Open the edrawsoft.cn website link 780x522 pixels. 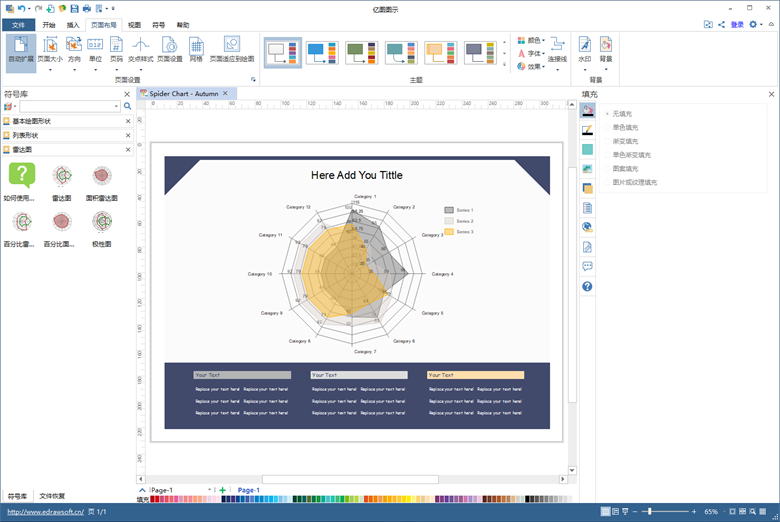tap(45, 511)
